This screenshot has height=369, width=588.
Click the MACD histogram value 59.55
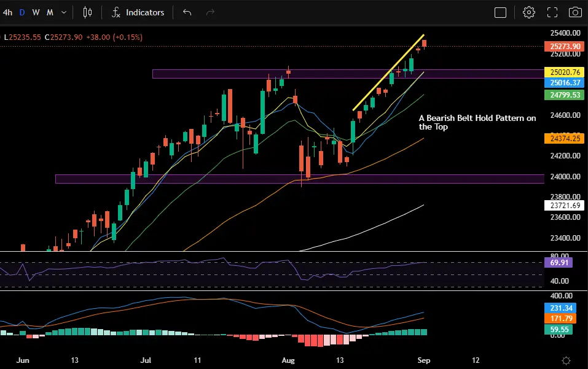(559, 329)
